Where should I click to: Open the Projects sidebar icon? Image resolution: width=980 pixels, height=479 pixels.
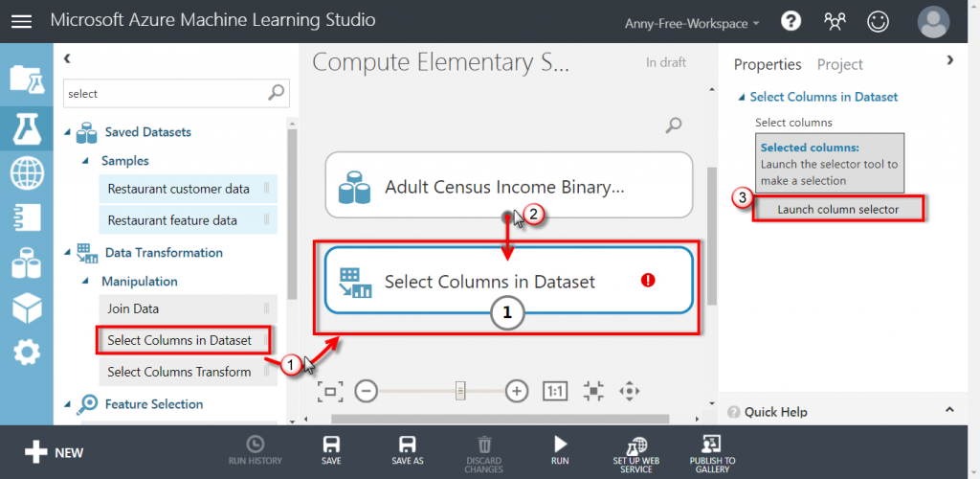tap(27, 79)
